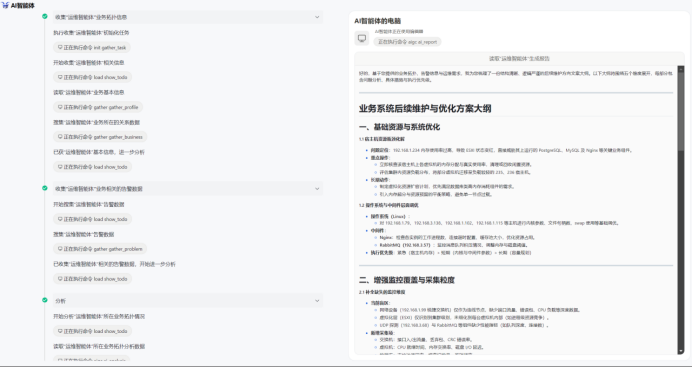
Task: Click the 一、基础资源与系统优化 heading
Action: [x=399, y=127]
